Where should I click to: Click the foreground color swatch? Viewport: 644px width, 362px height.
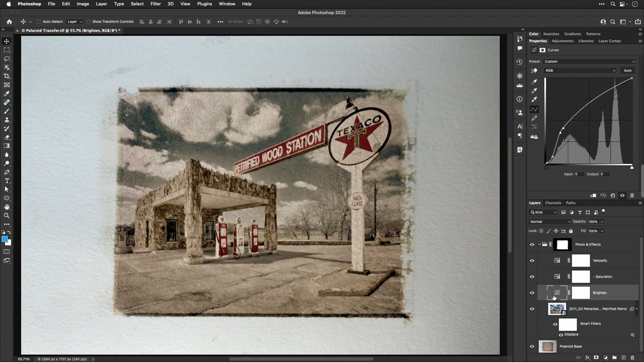point(5,239)
